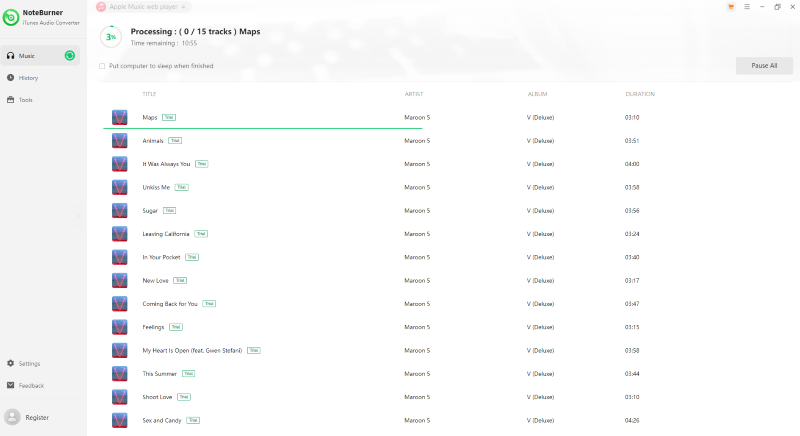
Task: Click the Sugar album thumbnail
Action: click(x=119, y=211)
